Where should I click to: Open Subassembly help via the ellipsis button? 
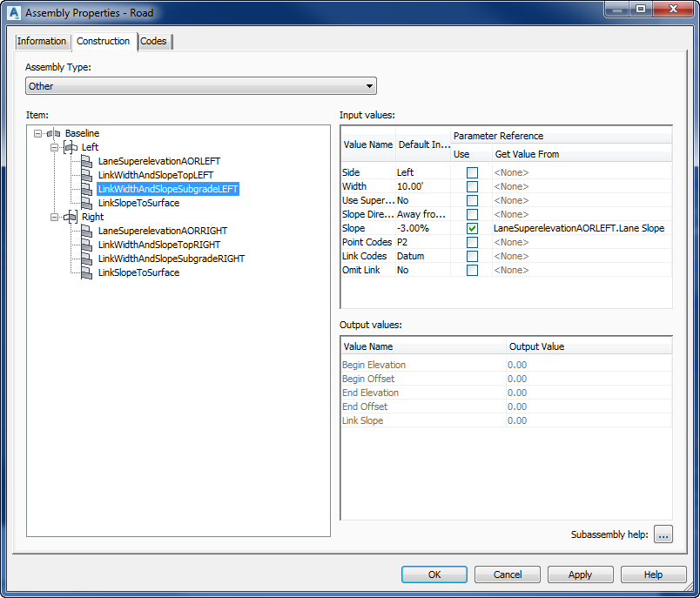pos(663,534)
